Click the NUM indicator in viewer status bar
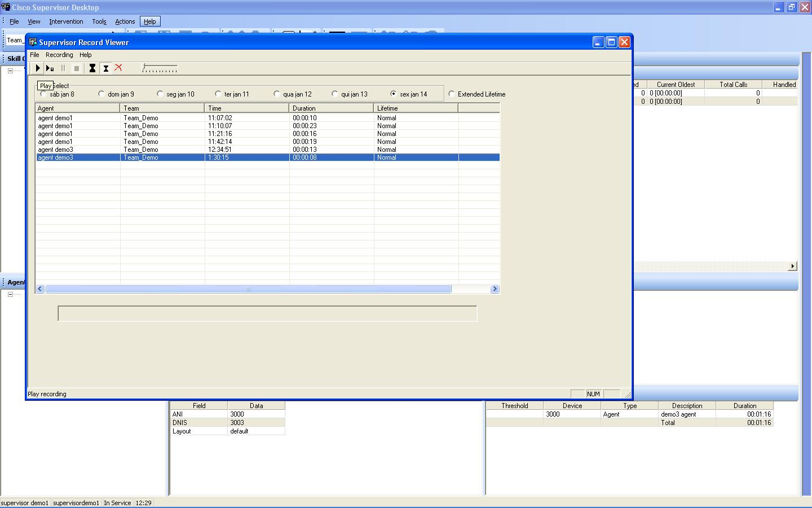Image resolution: width=812 pixels, height=508 pixels. [593, 394]
